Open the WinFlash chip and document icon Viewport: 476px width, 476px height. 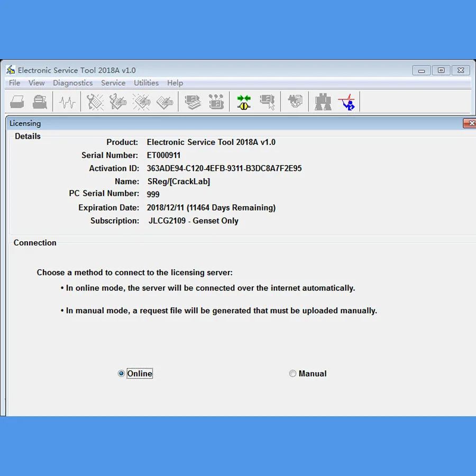(x=295, y=102)
